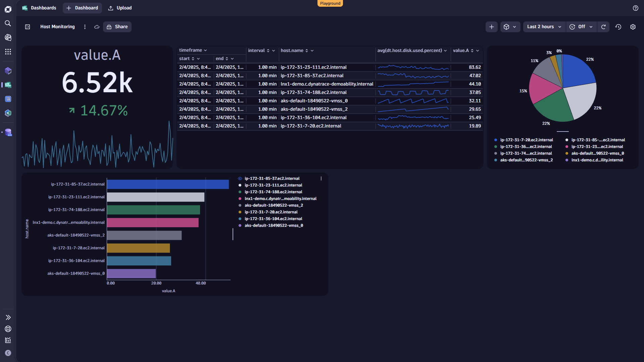Open the database app marked NEW in sidebar
This screenshot has height=362, width=644.
(x=8, y=132)
